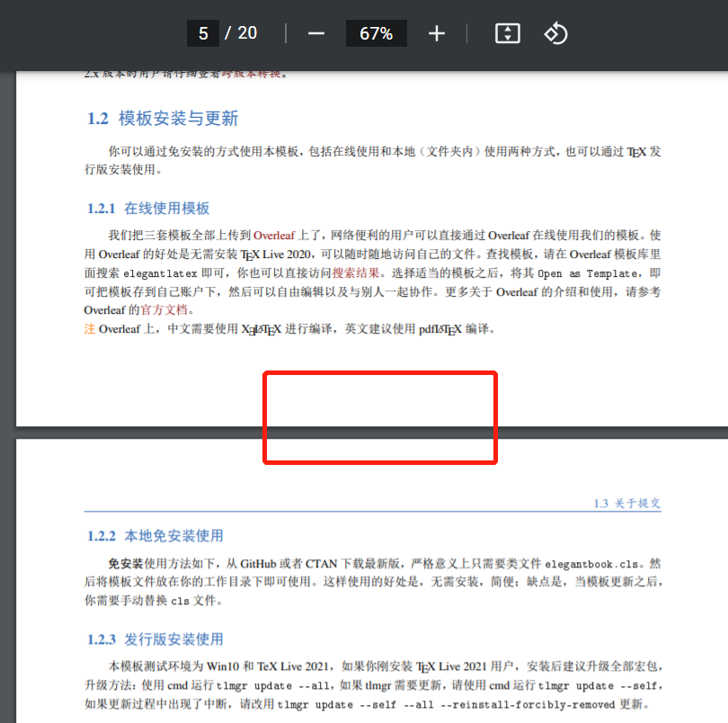Select the fit-to-page icon
Image resolution: width=728 pixels, height=723 pixels.
[x=507, y=33]
